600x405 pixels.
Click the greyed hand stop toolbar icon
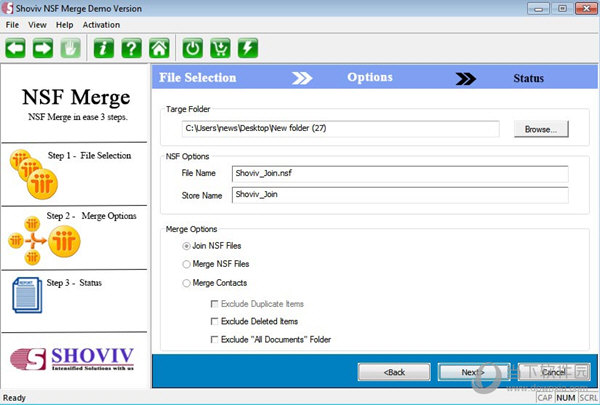pos(70,48)
